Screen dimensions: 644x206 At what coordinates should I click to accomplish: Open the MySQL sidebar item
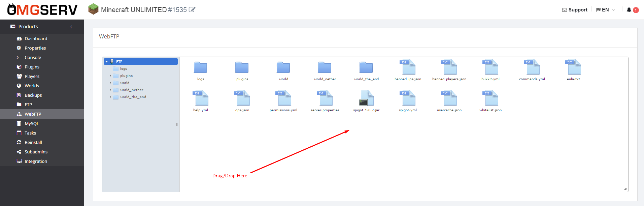pos(32,124)
